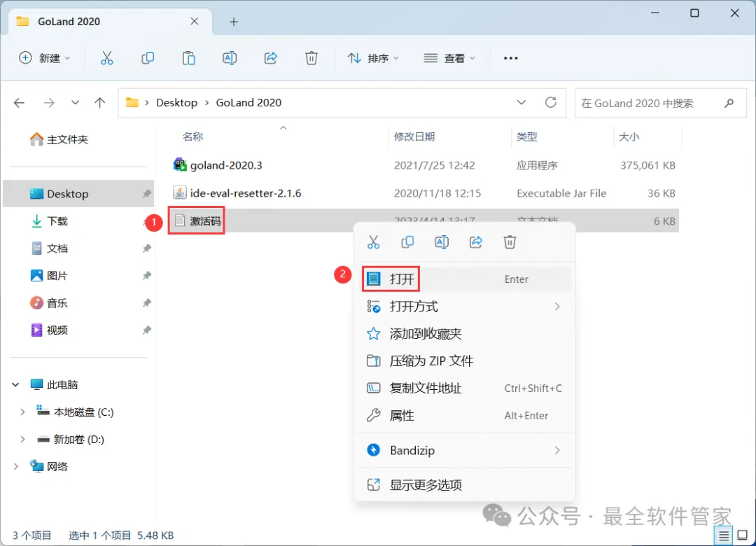756x546 pixels.
Task: Sort by the 名称 column header
Action: coord(193,137)
